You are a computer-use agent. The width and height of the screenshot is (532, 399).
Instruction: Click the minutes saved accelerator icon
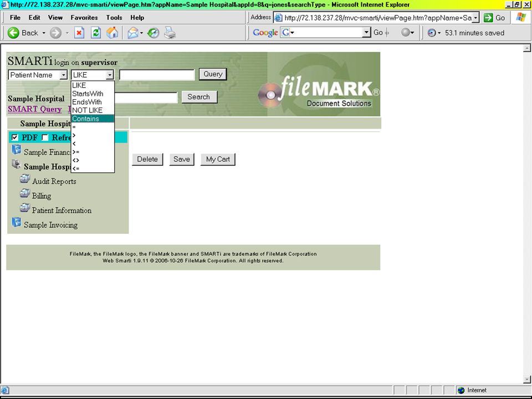(x=432, y=33)
